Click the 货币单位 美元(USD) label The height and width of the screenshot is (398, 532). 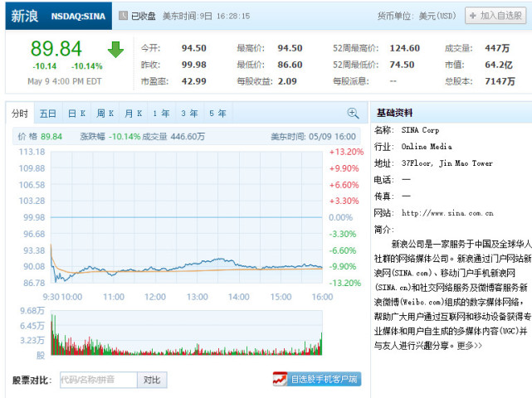tap(417, 16)
